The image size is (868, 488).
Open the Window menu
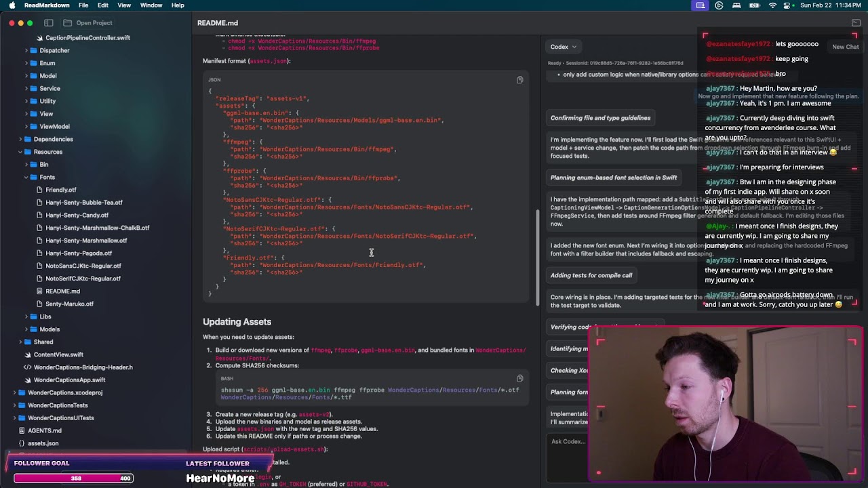point(151,5)
